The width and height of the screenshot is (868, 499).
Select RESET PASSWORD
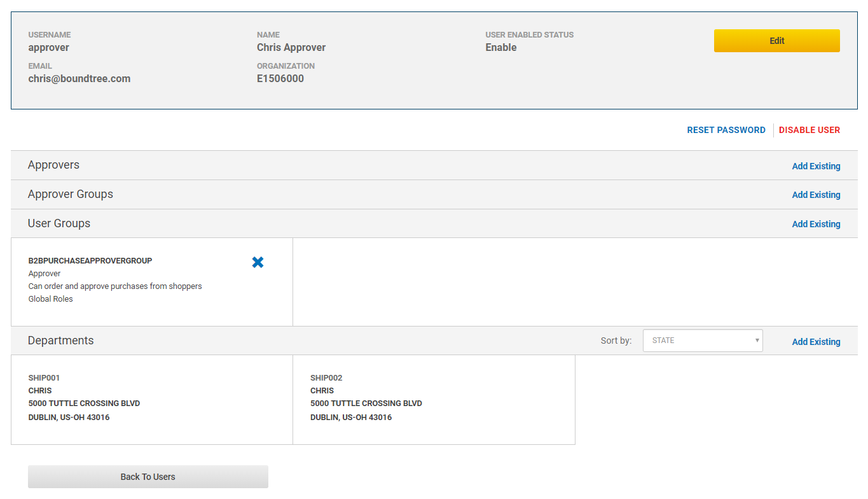click(x=726, y=130)
